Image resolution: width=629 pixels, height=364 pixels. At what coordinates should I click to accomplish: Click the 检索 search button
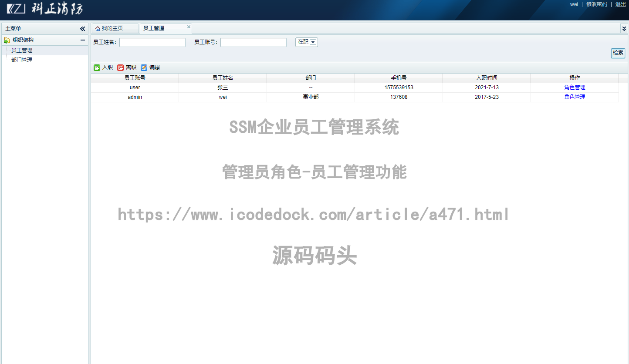618,53
